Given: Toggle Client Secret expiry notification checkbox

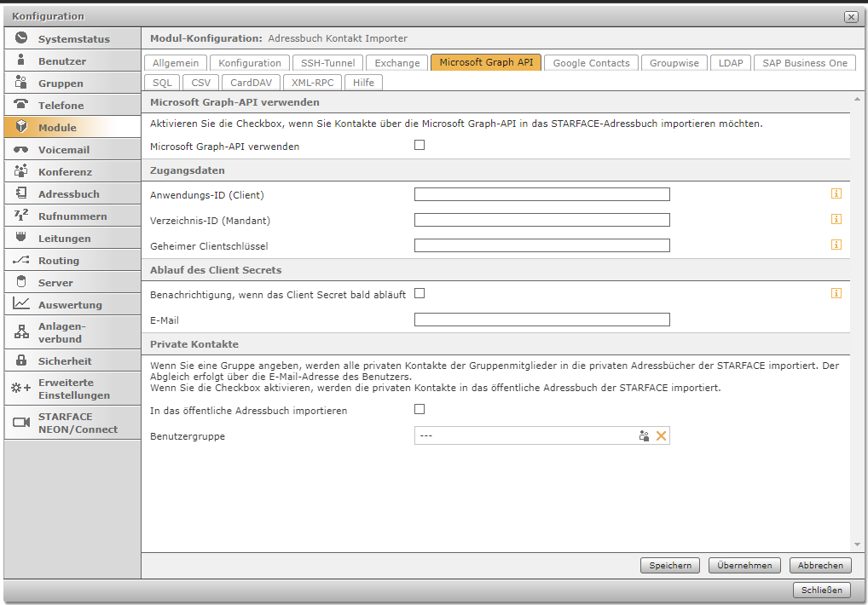Looking at the screenshot, I should coord(420,293).
